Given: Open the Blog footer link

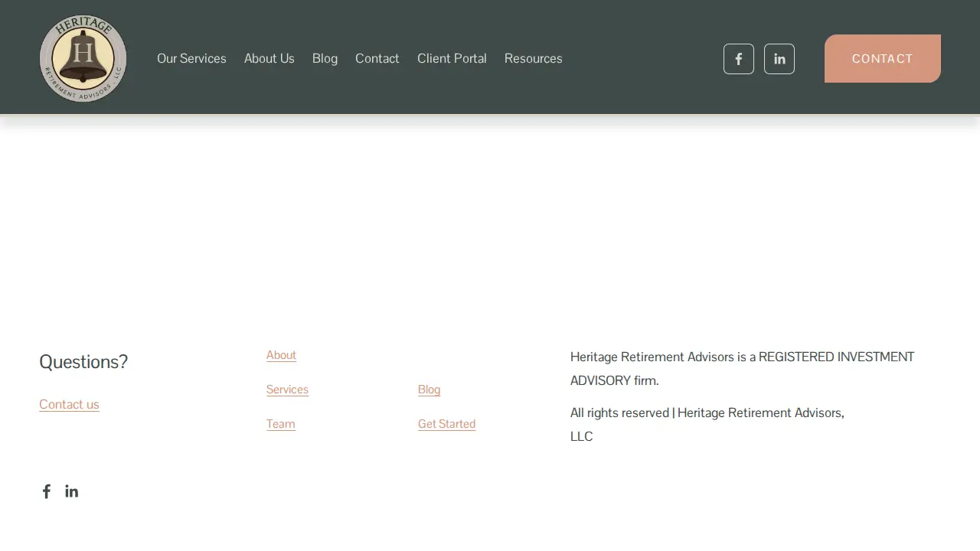Looking at the screenshot, I should [430, 390].
